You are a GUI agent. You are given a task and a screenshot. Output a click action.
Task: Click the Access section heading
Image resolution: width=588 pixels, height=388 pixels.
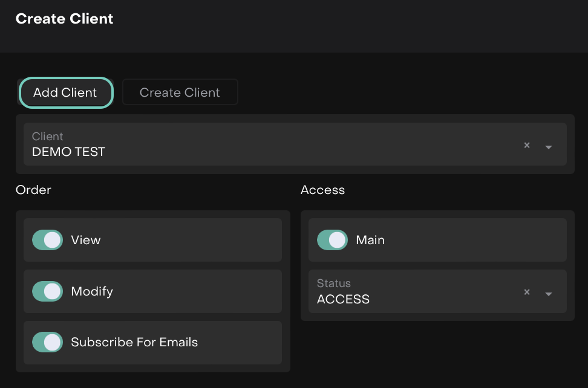322,190
